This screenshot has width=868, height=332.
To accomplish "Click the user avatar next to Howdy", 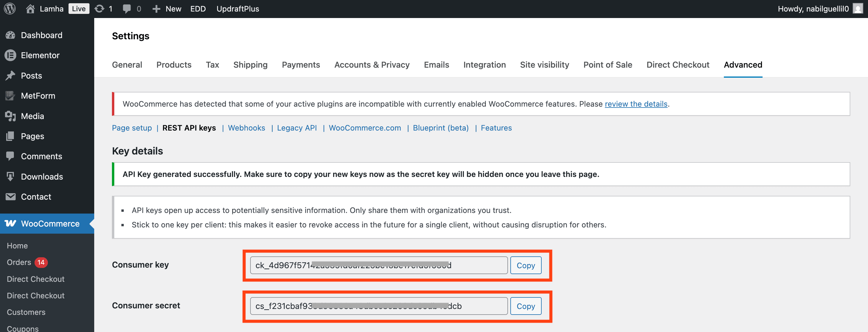I will click(858, 9).
